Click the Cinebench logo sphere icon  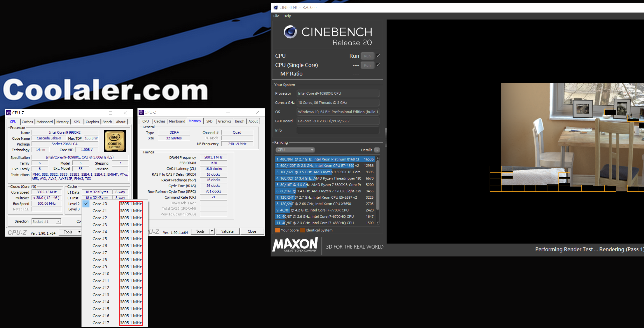(x=290, y=32)
